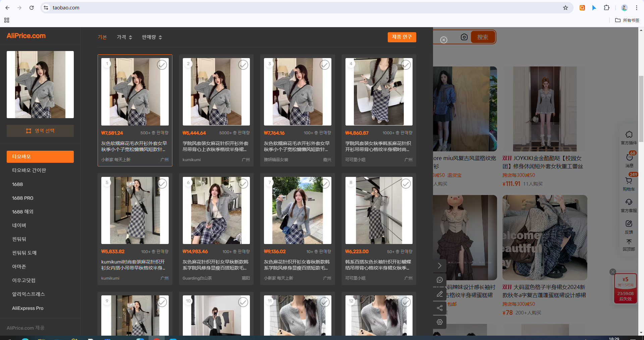Viewport: 644px width, 340px height.
Task: Open 购物车 shopping cart icon
Action: [x=629, y=184]
